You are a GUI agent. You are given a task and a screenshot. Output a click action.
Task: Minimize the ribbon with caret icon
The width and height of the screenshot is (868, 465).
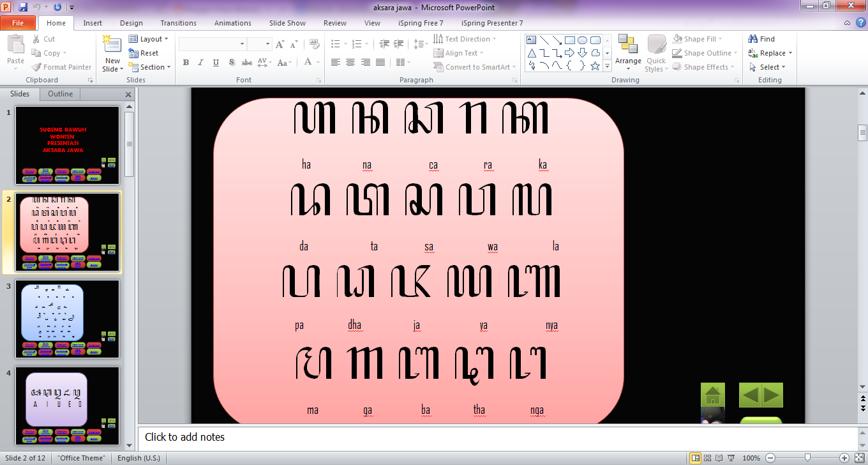846,23
